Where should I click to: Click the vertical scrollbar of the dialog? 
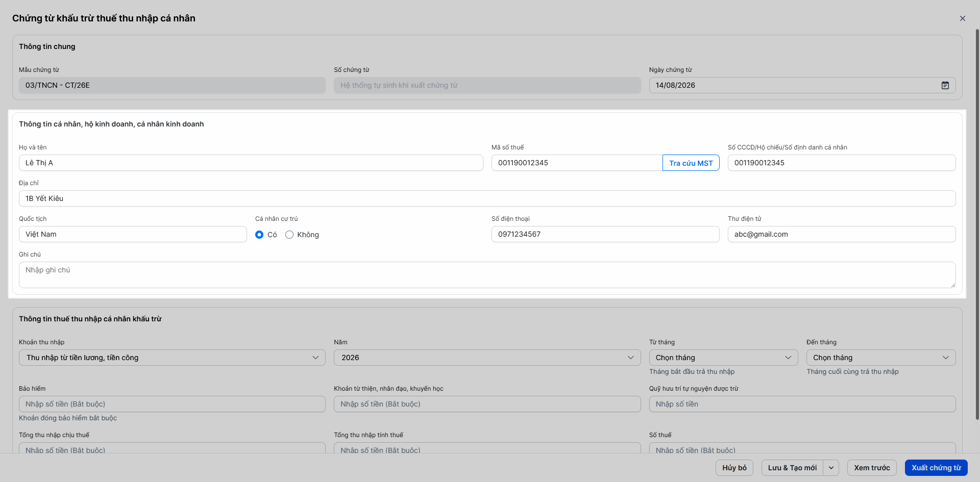coord(977,224)
